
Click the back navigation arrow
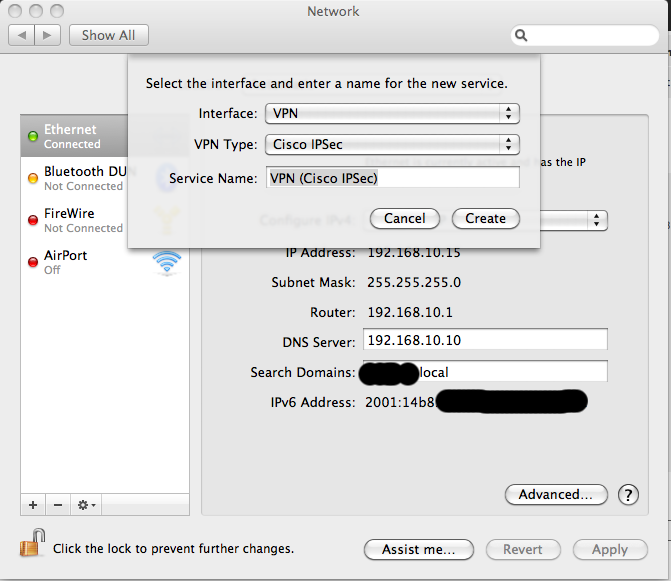point(21,35)
